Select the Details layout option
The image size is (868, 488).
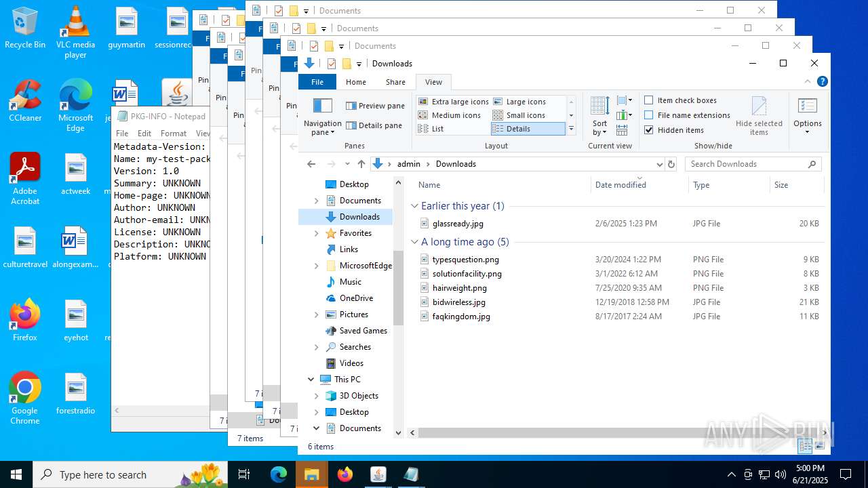click(528, 129)
